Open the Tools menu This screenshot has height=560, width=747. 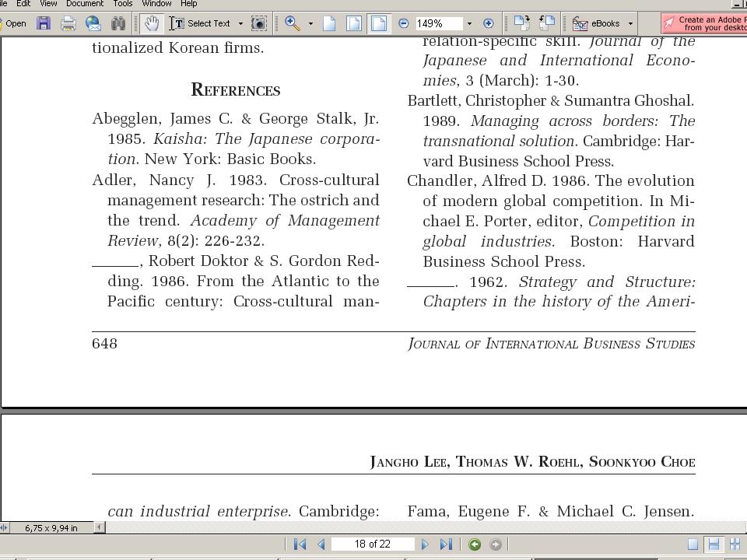pyautogui.click(x=122, y=4)
